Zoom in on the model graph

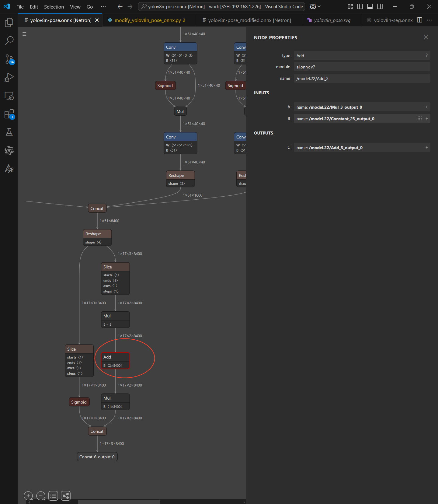[28, 496]
